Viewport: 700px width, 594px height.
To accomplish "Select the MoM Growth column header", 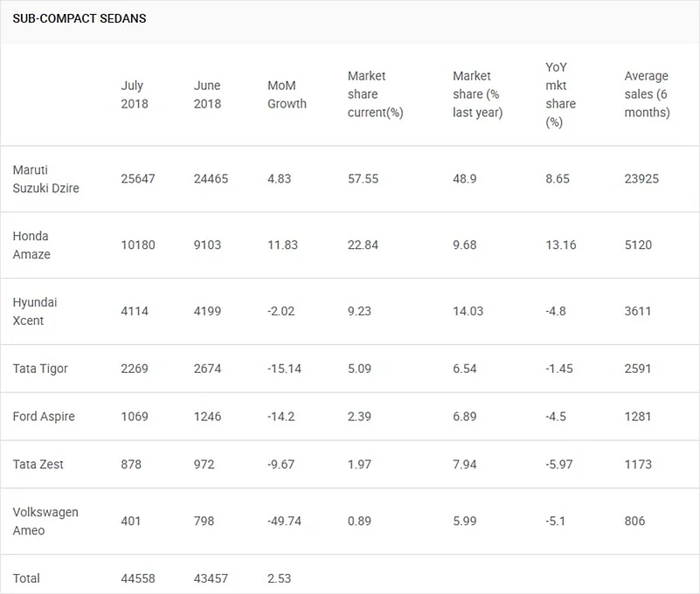I will (287, 94).
